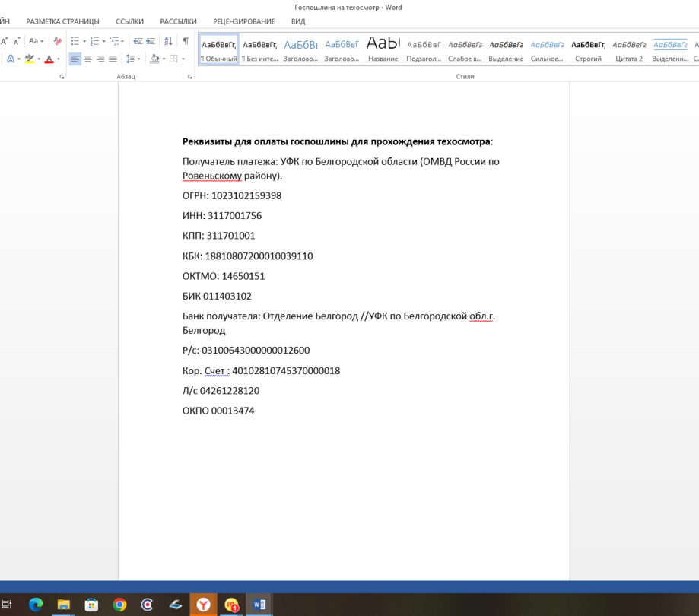Viewport: 699px width, 616px height.
Task: Apply a bulleted list to the paragraph
Action: coord(75,41)
